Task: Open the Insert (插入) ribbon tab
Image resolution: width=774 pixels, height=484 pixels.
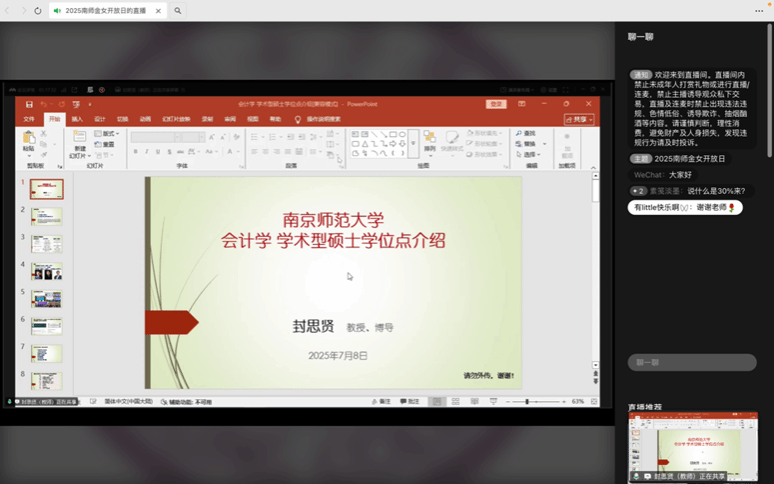Action: (77, 119)
